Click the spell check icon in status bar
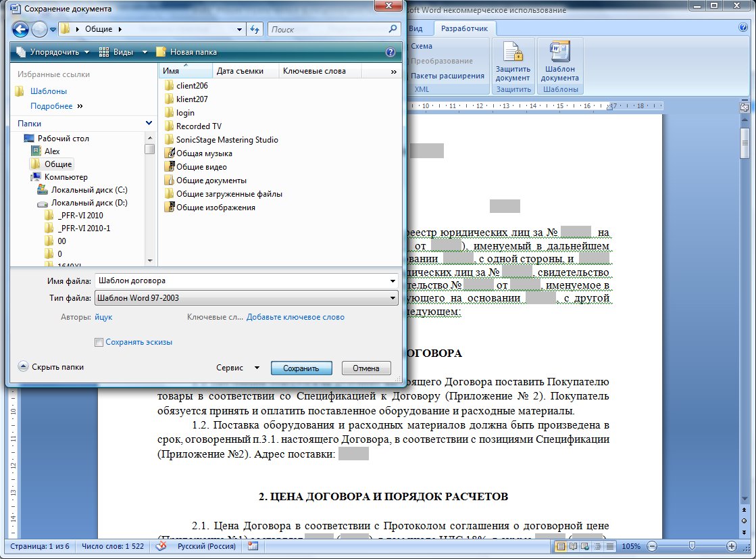The height and width of the screenshot is (559, 756). coord(161,546)
